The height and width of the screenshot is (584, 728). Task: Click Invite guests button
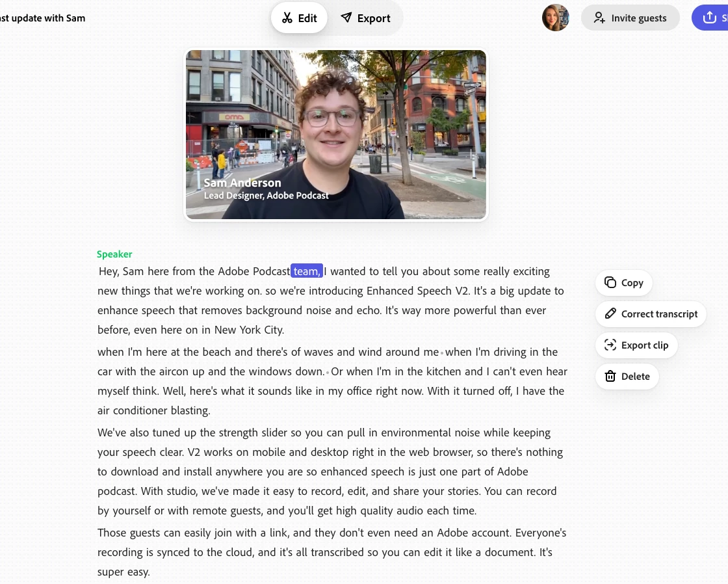click(x=630, y=18)
